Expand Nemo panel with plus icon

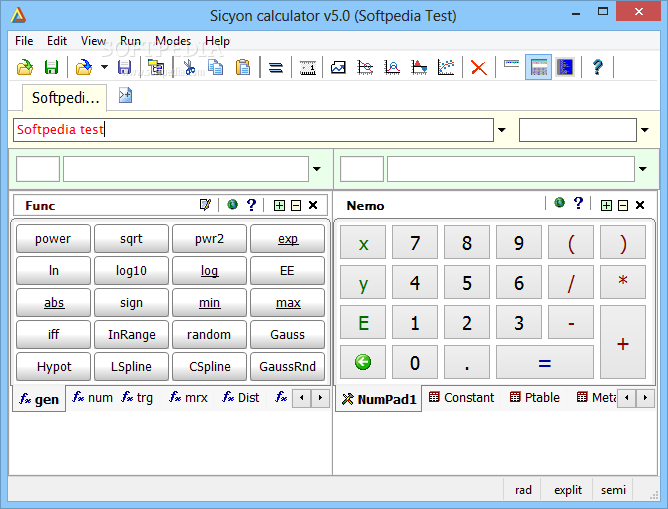coord(606,206)
